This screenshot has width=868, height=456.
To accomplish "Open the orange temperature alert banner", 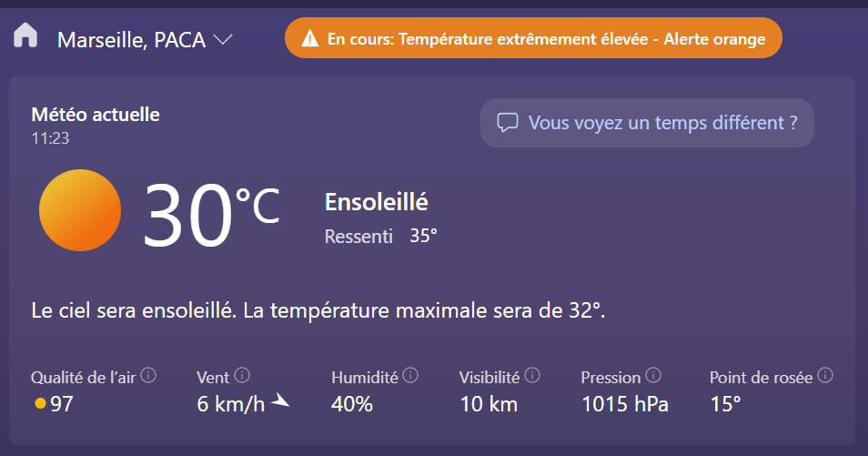I will [x=533, y=38].
